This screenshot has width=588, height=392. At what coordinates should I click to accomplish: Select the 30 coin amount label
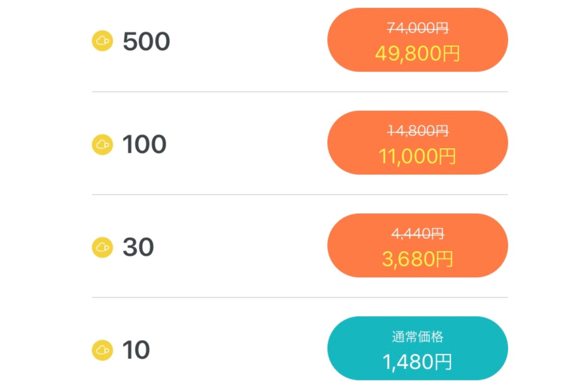(x=138, y=247)
